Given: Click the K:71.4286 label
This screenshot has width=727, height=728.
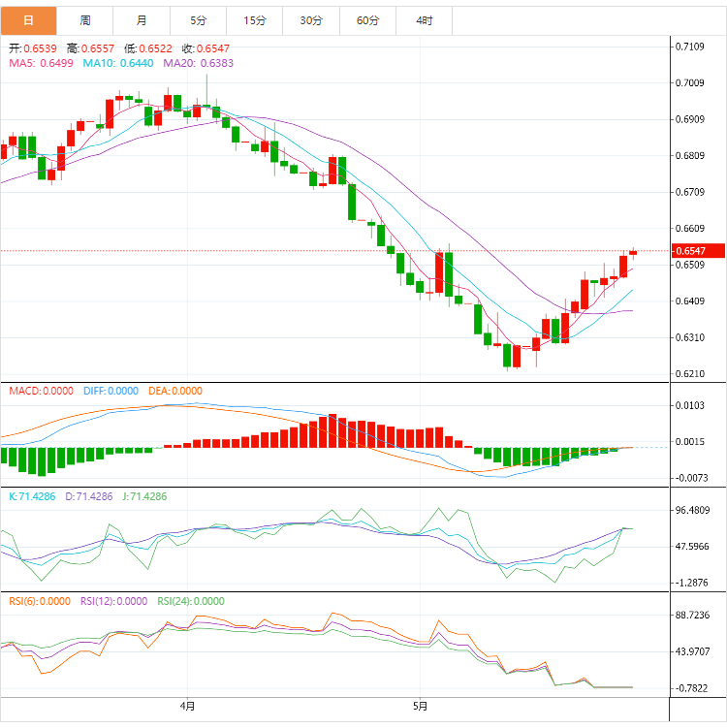Looking at the screenshot, I should tap(32, 496).
